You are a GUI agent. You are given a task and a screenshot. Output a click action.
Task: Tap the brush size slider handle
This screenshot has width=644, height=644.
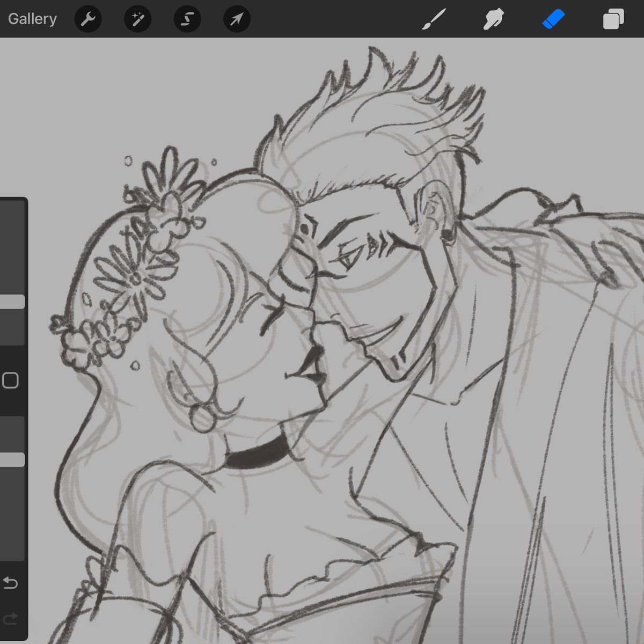point(12,301)
